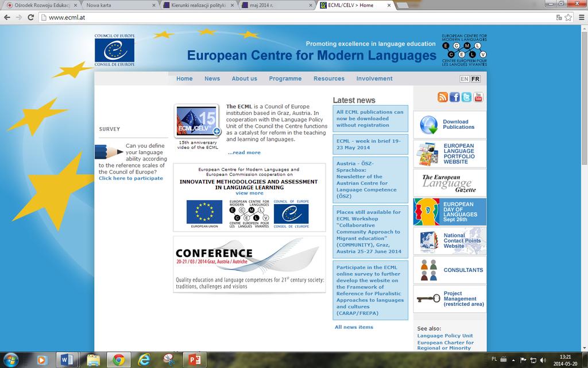Close the ECML/CELV Home tab

click(389, 5)
